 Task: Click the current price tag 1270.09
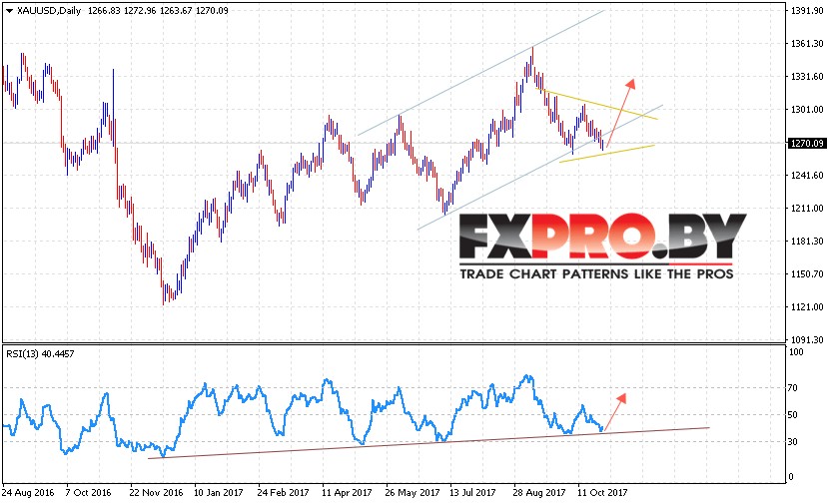tap(806, 143)
